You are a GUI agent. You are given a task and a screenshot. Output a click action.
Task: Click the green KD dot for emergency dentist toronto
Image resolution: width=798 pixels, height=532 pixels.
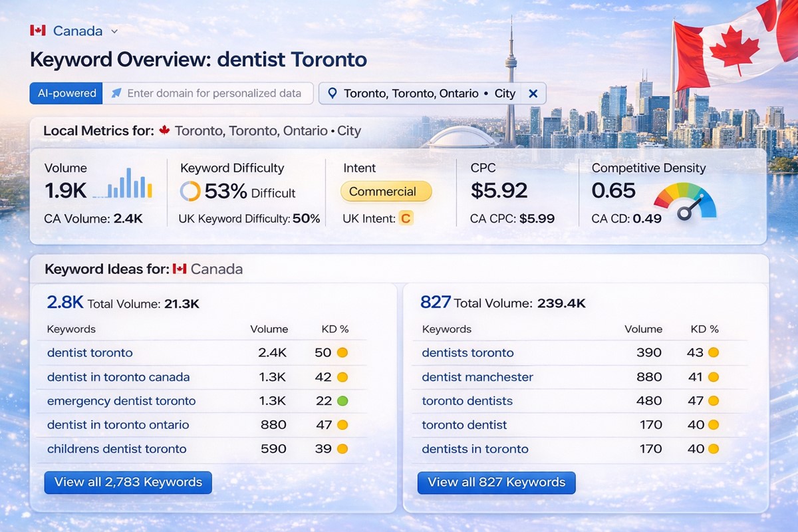(343, 401)
